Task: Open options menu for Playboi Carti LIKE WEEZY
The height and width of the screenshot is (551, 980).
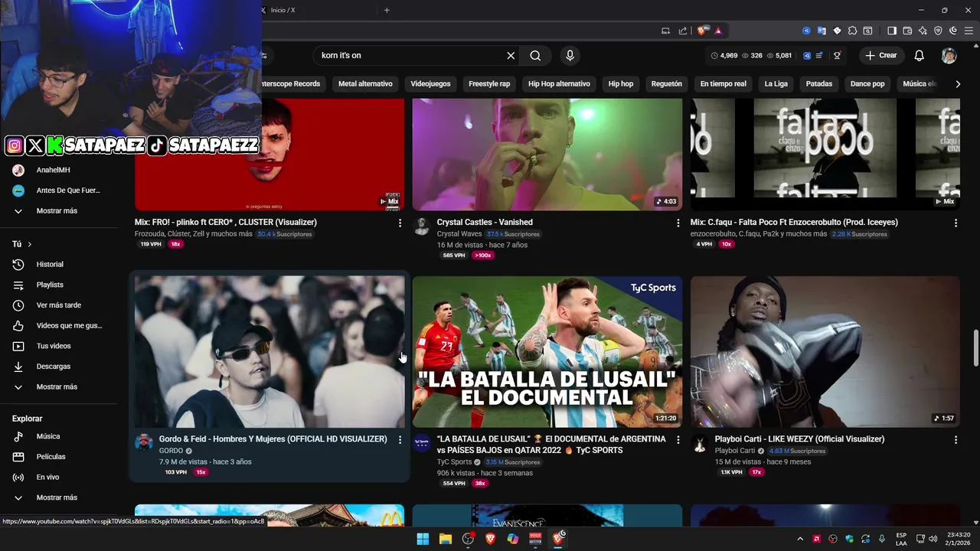Action: 955,439
